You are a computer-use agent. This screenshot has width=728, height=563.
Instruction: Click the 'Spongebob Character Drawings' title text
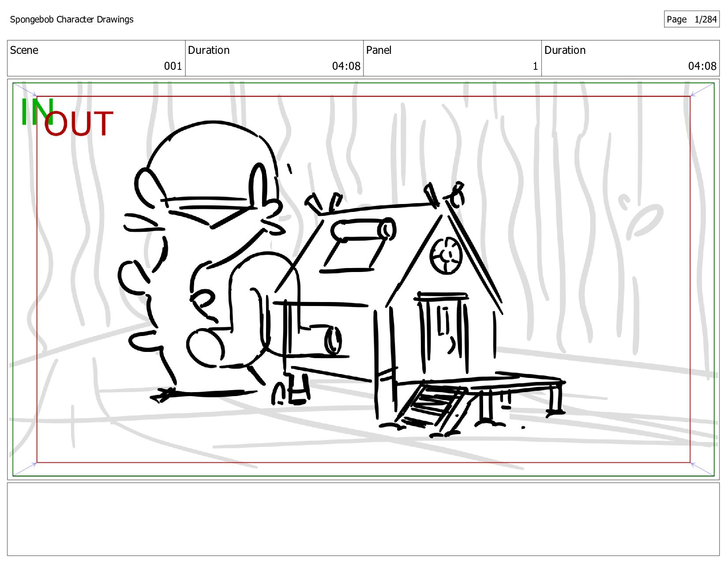71,19
